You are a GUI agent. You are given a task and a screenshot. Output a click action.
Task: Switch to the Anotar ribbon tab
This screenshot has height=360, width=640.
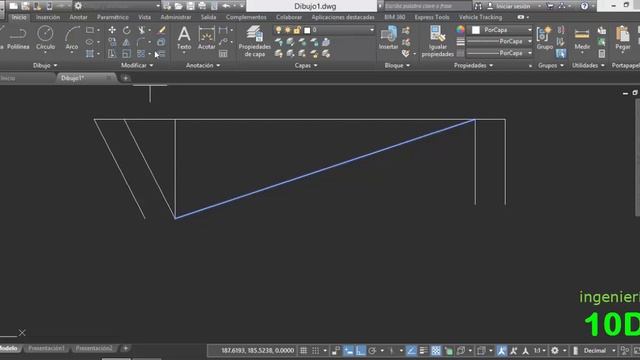point(78,17)
